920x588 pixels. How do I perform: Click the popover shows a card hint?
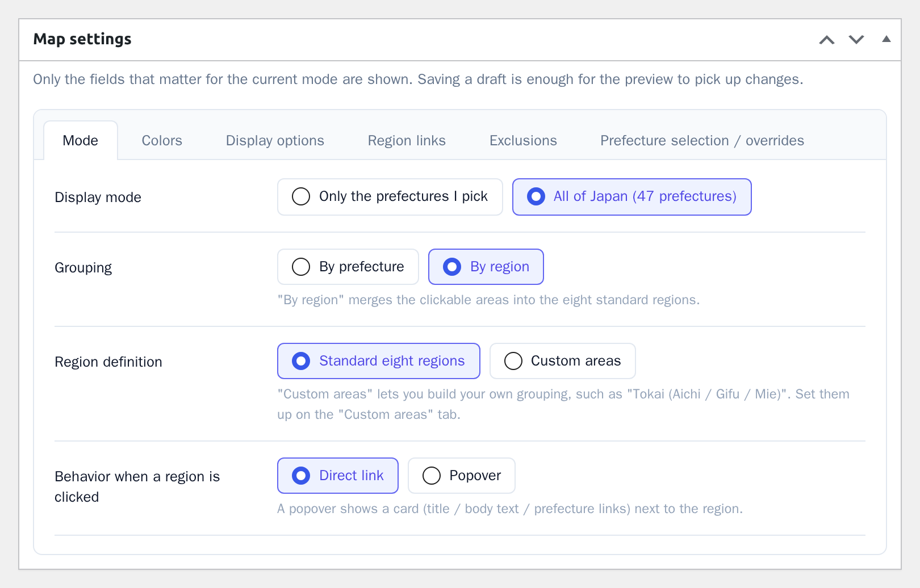tap(510, 509)
